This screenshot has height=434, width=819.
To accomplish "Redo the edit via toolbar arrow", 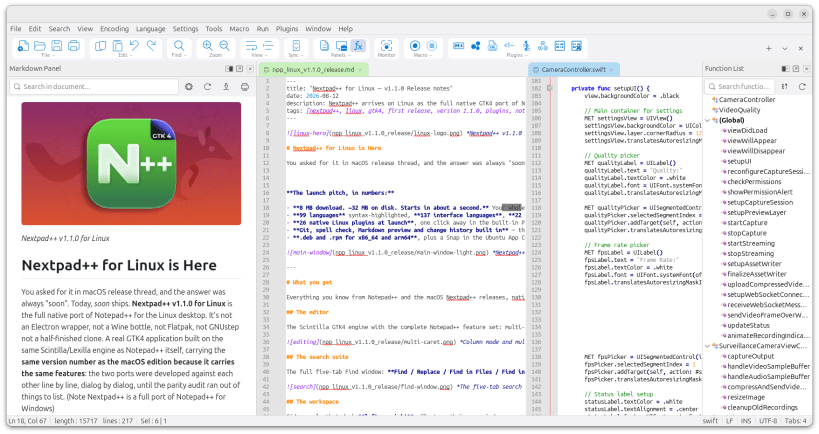I will pos(151,46).
